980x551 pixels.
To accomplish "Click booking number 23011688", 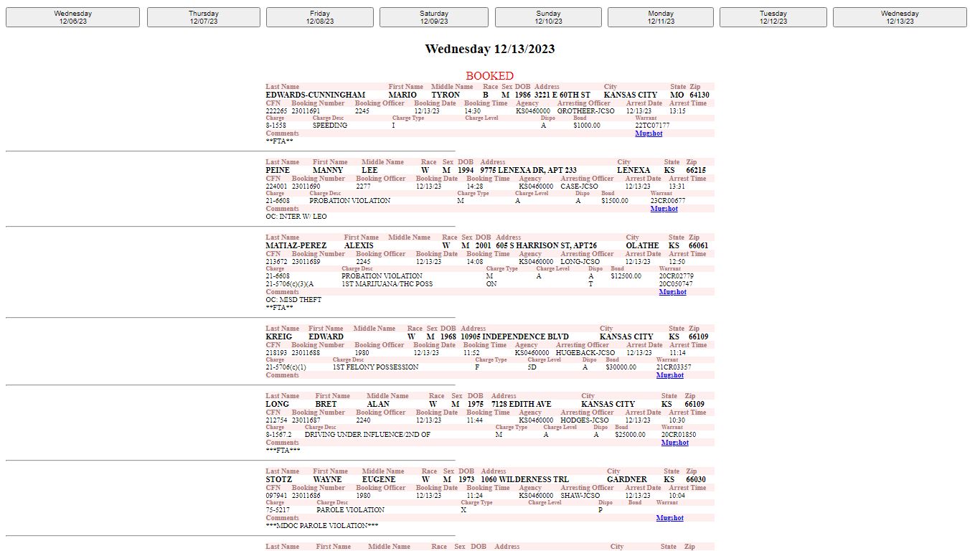I will (306, 353).
